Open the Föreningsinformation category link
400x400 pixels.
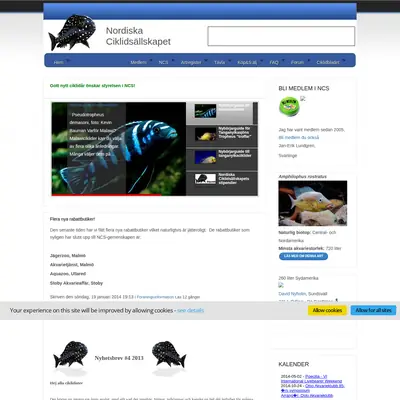pyautogui.click(x=155, y=297)
